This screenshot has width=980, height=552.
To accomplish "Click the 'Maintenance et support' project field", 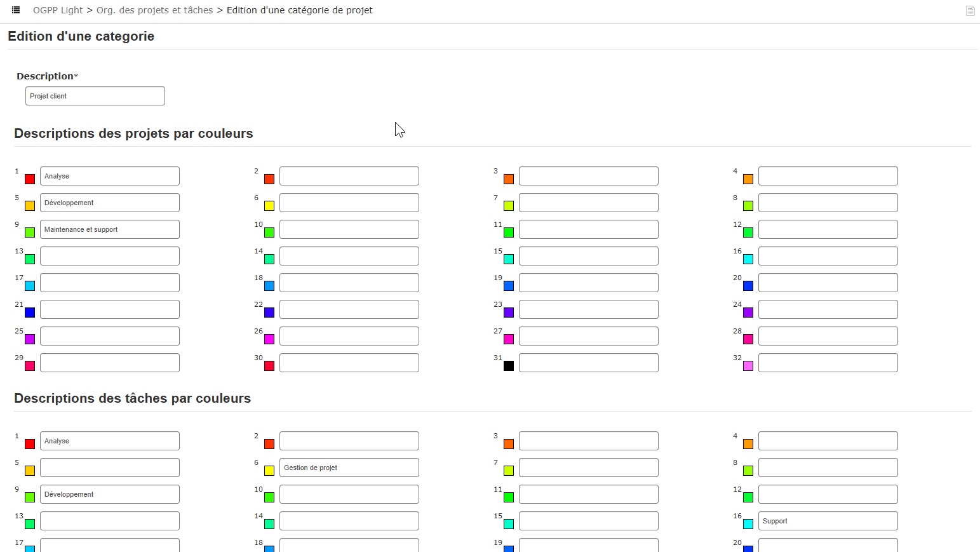I will [x=110, y=229].
